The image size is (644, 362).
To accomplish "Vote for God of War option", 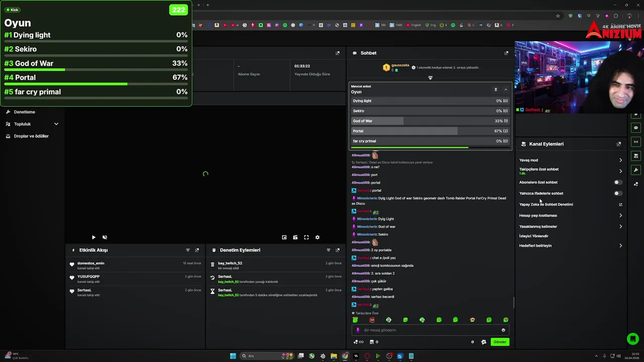I will [430, 121].
